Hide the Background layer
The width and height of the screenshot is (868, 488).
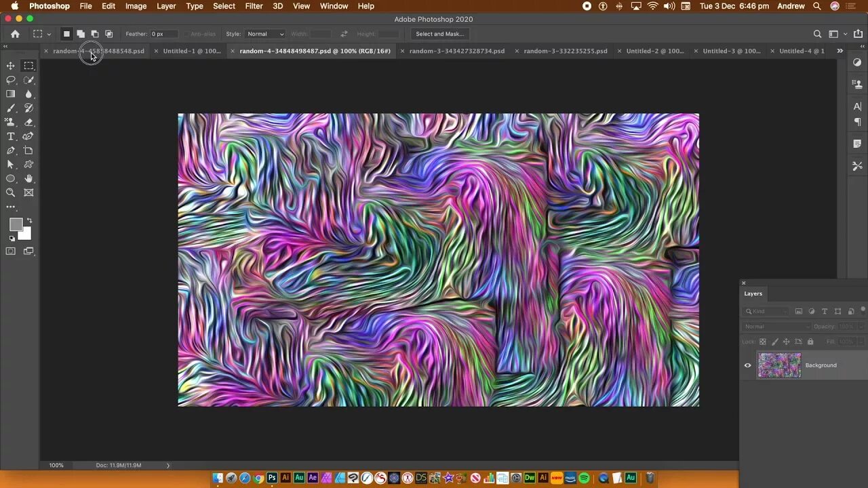pyautogui.click(x=747, y=365)
